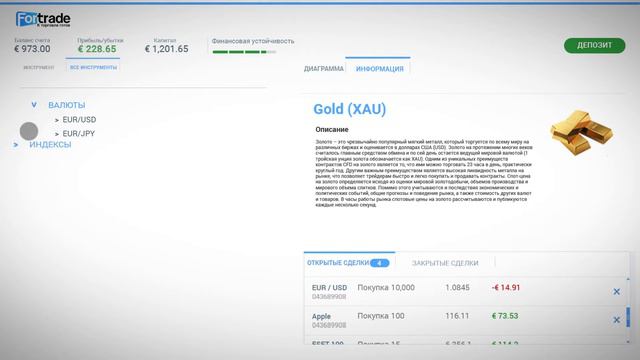Close the EUR / USD deal
Viewport: 640px width, 360px height.
tap(616, 291)
